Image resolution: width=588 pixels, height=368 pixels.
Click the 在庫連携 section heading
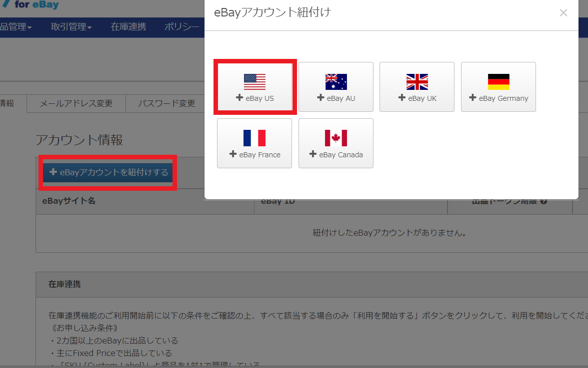point(64,284)
